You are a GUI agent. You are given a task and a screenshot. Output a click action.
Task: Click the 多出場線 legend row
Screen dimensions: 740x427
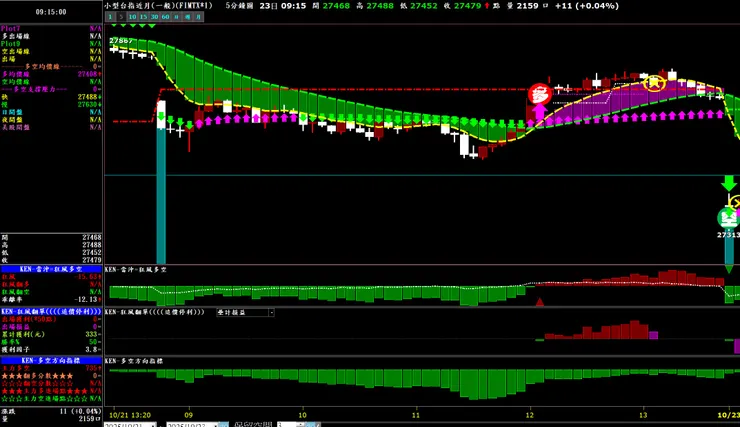click(x=51, y=36)
